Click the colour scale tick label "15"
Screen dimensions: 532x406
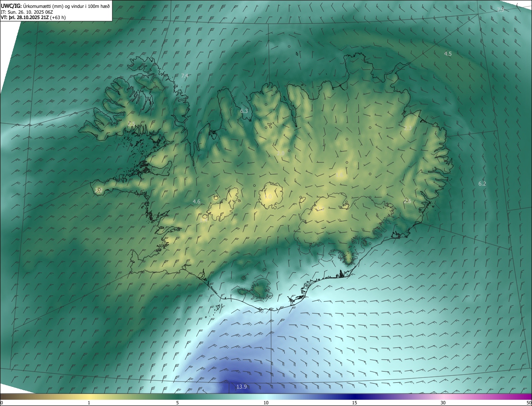355,403
